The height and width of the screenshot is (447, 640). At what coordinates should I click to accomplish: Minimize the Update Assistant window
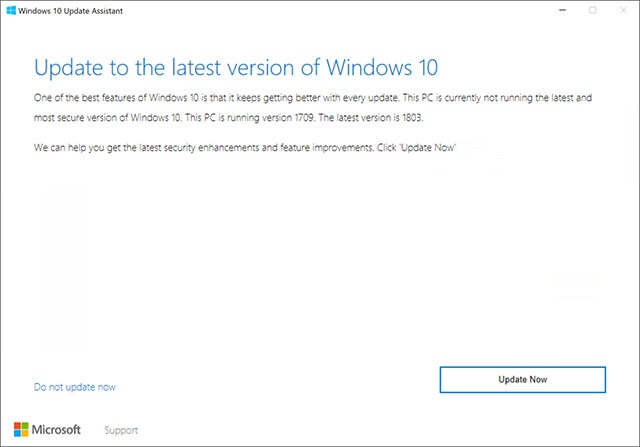(x=562, y=10)
